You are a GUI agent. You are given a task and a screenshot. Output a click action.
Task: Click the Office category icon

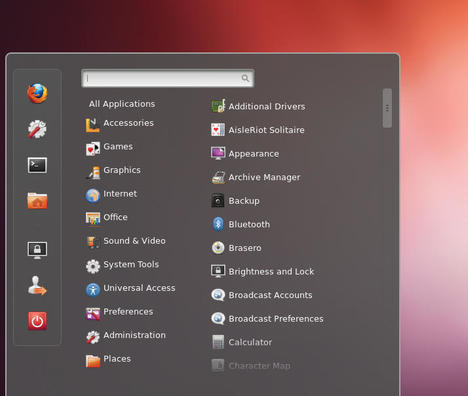(x=93, y=218)
